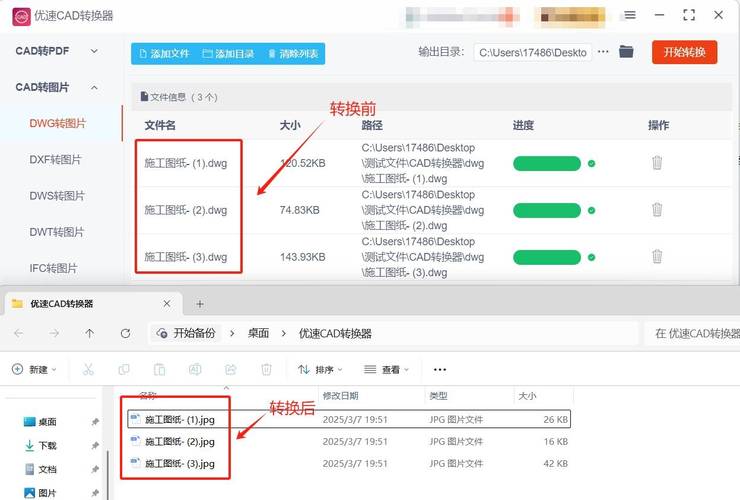740x500 pixels.
Task: Click 清除列表 button
Action: pos(293,54)
